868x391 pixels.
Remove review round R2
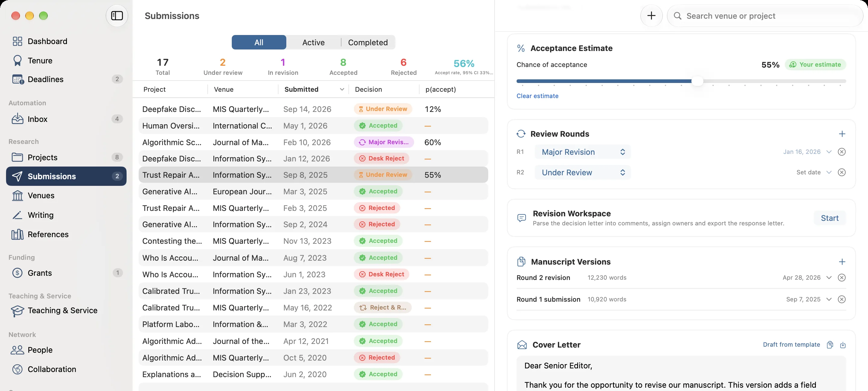coord(842,172)
